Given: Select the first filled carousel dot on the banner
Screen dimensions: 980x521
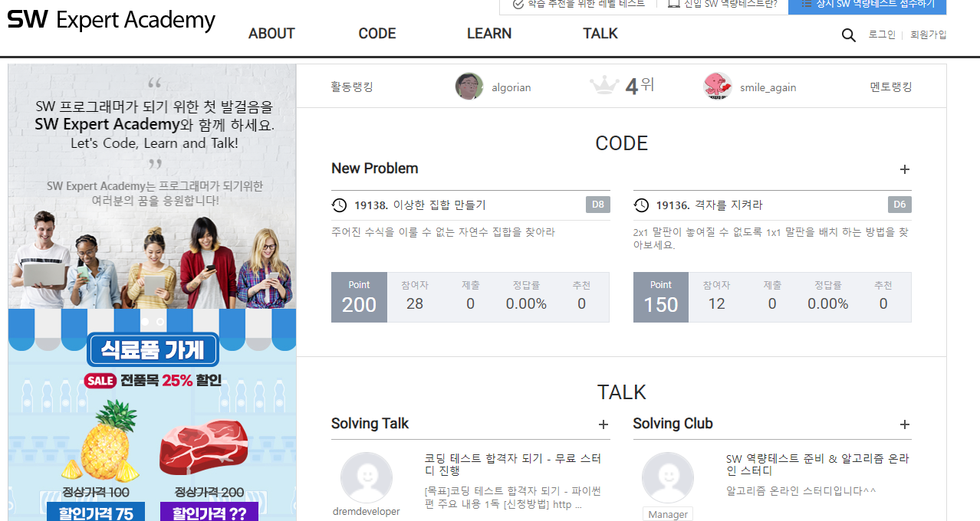Looking at the screenshot, I should pyautogui.click(x=145, y=322).
